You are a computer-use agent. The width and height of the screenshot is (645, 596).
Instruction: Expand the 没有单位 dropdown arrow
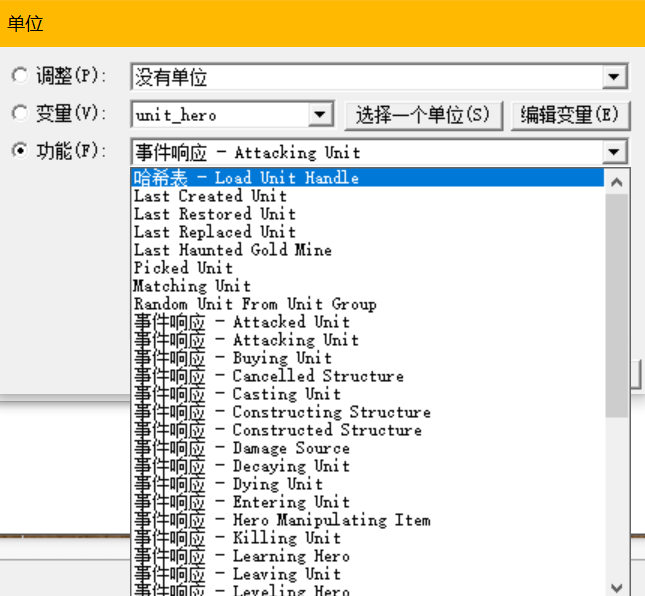pos(615,77)
